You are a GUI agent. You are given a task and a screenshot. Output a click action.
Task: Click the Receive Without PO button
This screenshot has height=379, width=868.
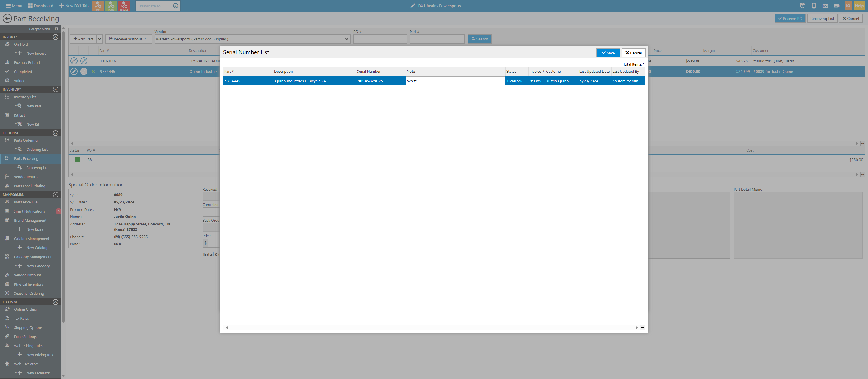click(x=129, y=39)
